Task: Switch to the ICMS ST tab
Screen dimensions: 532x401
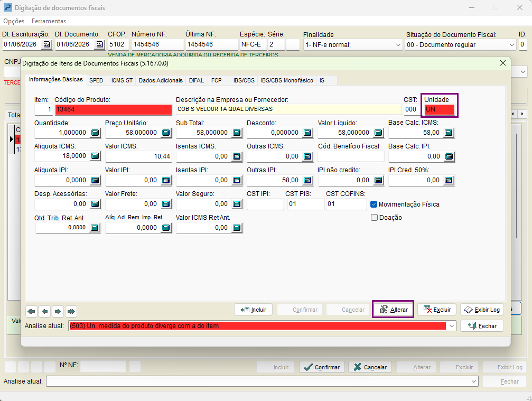Action: (x=122, y=80)
